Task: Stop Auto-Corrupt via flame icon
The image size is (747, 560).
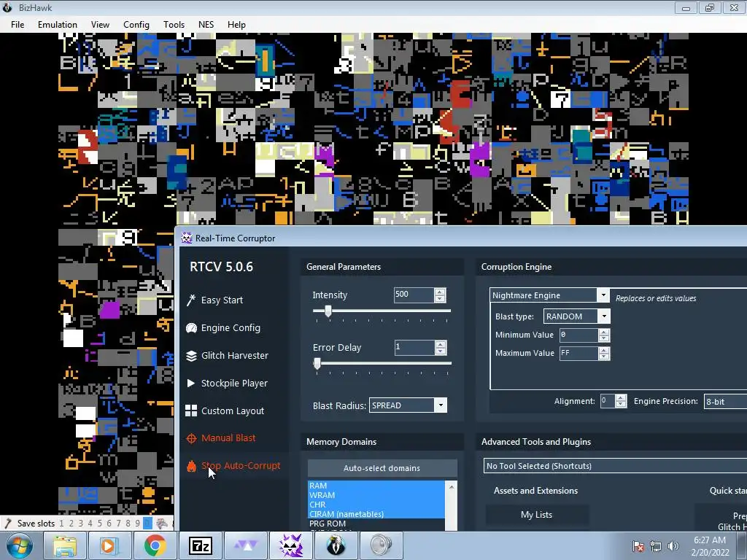Action: pyautogui.click(x=192, y=466)
